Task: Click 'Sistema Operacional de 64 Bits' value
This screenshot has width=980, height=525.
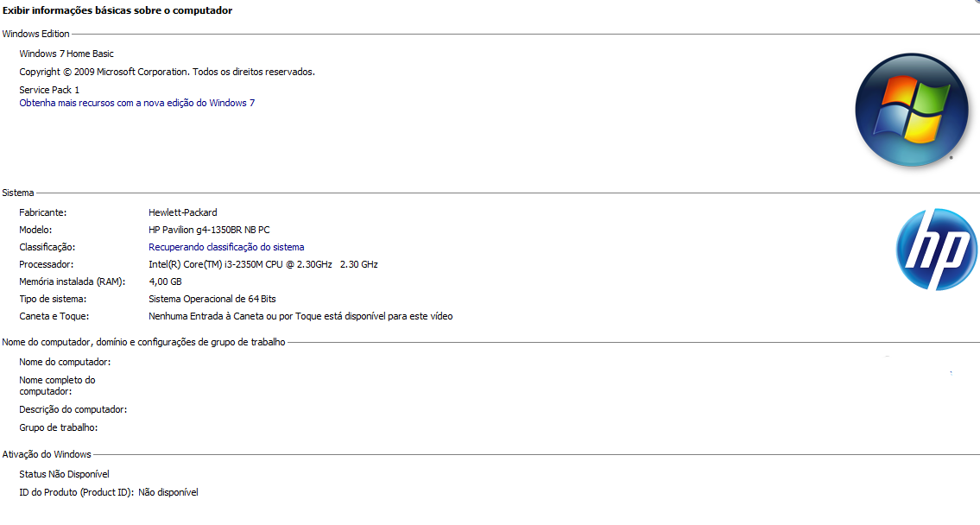Action: [212, 300]
